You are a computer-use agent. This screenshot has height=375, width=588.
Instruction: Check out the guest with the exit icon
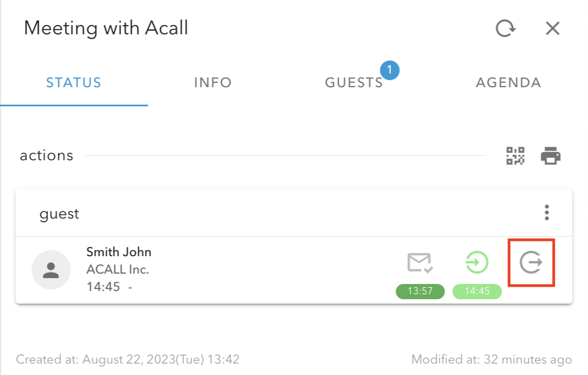tap(531, 263)
